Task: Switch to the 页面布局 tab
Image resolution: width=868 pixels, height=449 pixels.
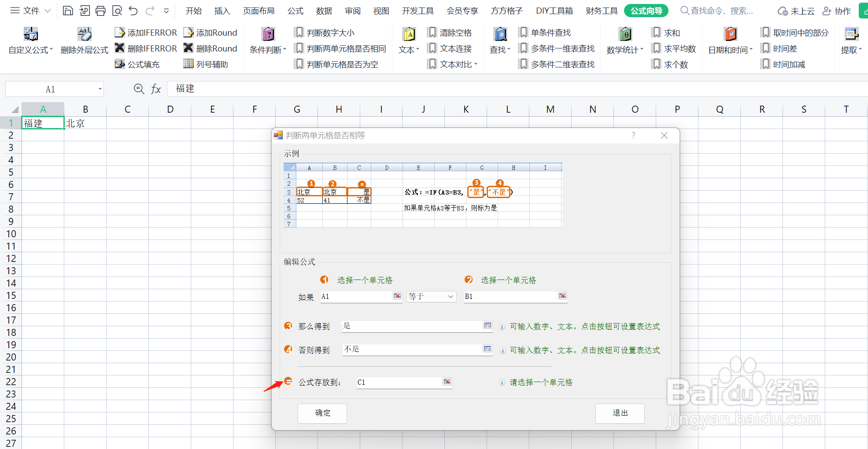Action: (259, 11)
